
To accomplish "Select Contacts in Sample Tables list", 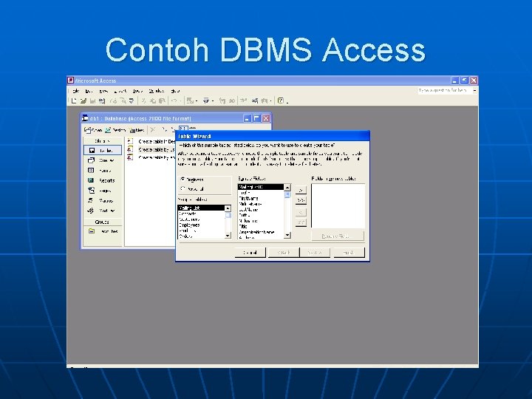I will [x=201, y=214].
